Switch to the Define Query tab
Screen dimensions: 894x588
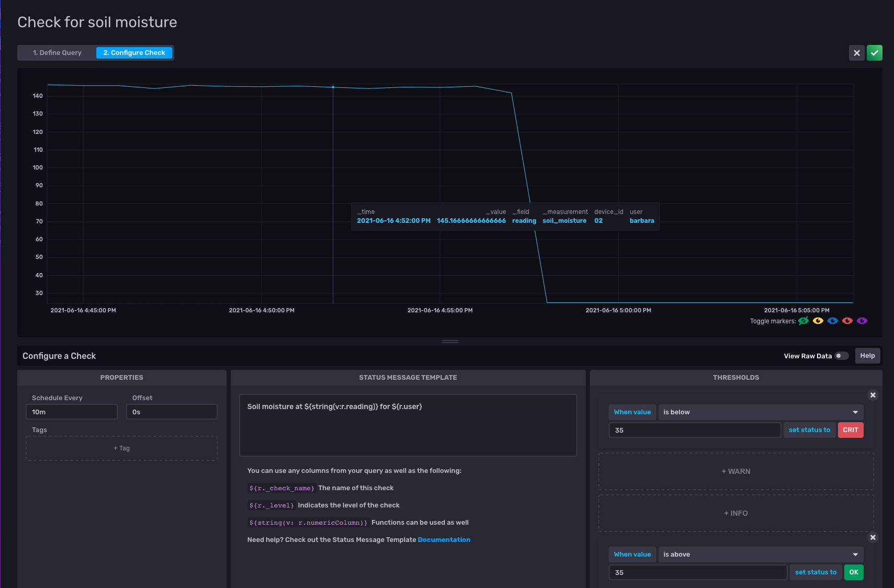click(x=57, y=53)
